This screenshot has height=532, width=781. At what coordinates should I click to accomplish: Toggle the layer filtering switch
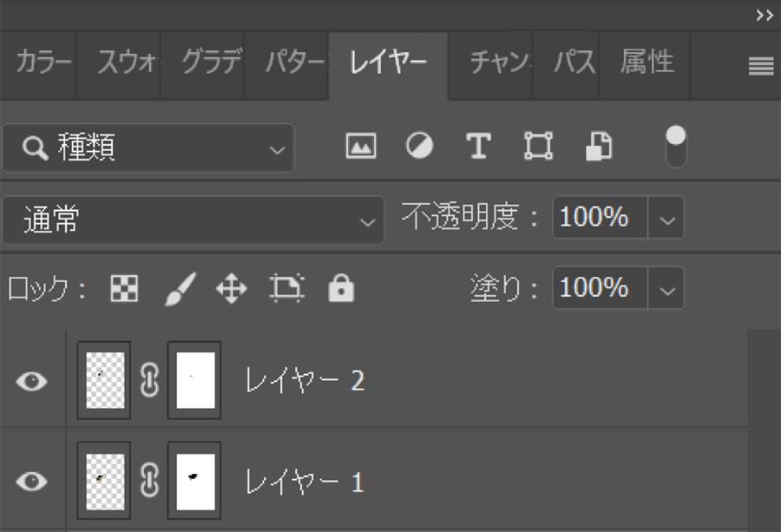pyautogui.click(x=675, y=147)
